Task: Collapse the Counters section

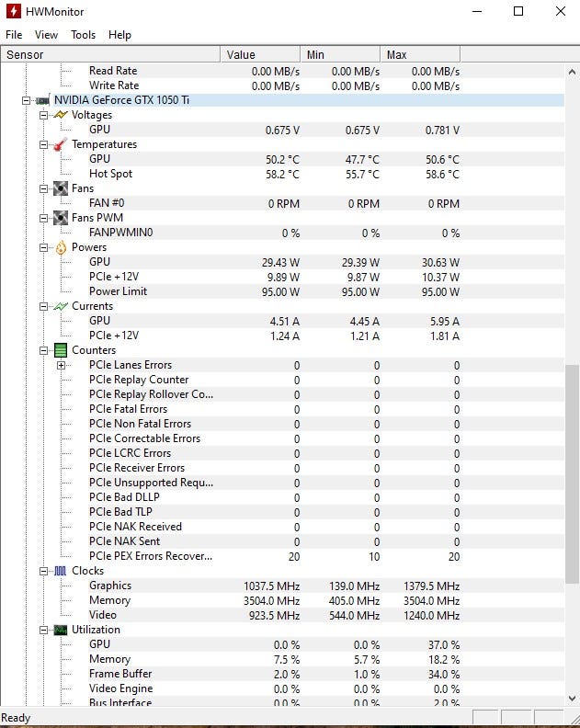Action: pyautogui.click(x=44, y=350)
